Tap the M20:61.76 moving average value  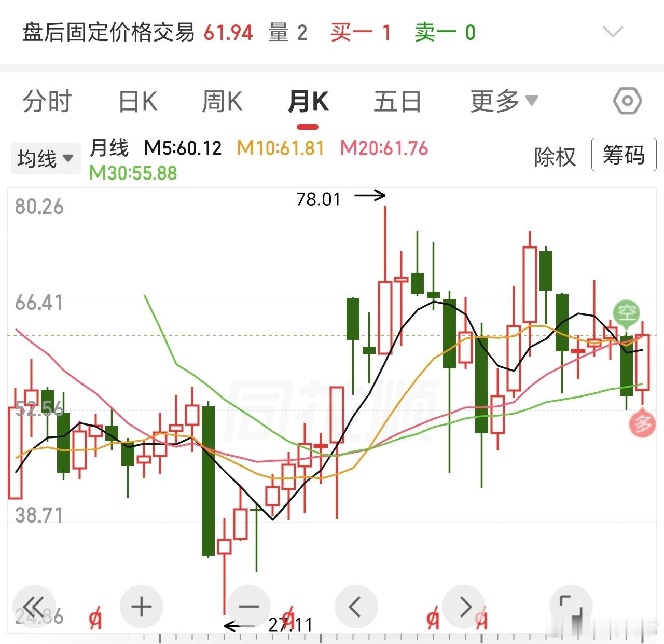pos(384,148)
